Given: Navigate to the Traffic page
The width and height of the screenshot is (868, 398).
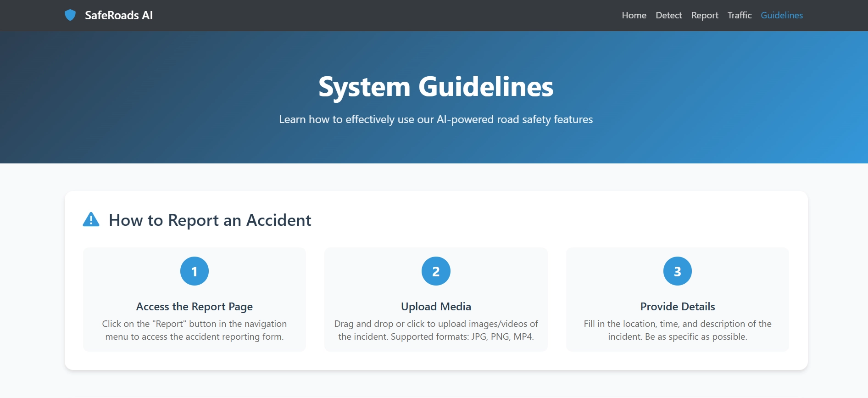Looking at the screenshot, I should tap(740, 15).
